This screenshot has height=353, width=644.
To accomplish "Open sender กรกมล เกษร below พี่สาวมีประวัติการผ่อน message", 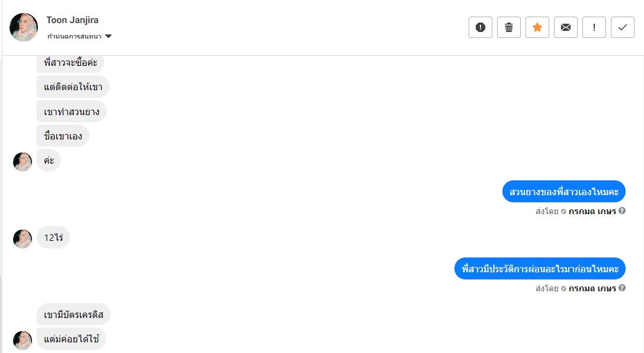I will click(592, 288).
